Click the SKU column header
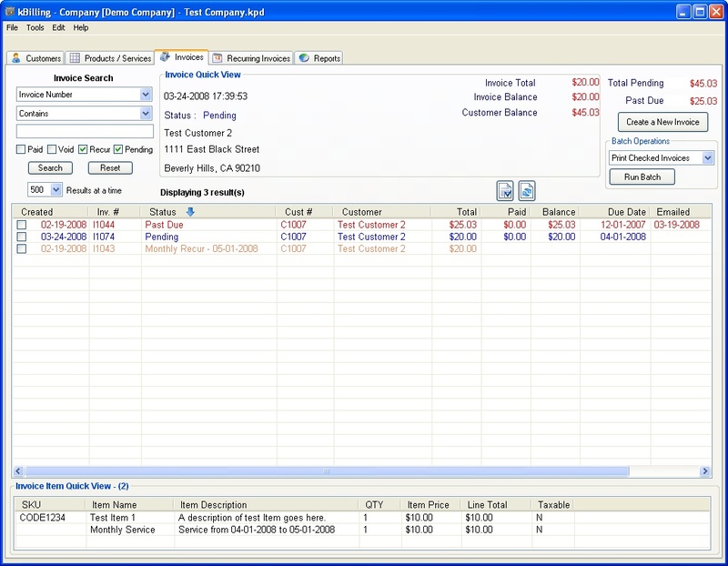Image resolution: width=728 pixels, height=566 pixels. [50, 505]
